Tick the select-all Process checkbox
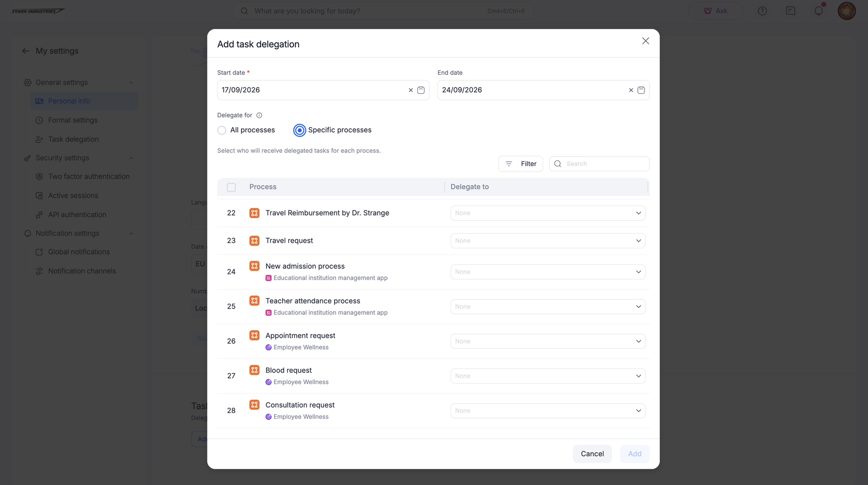The image size is (868, 485). point(231,187)
